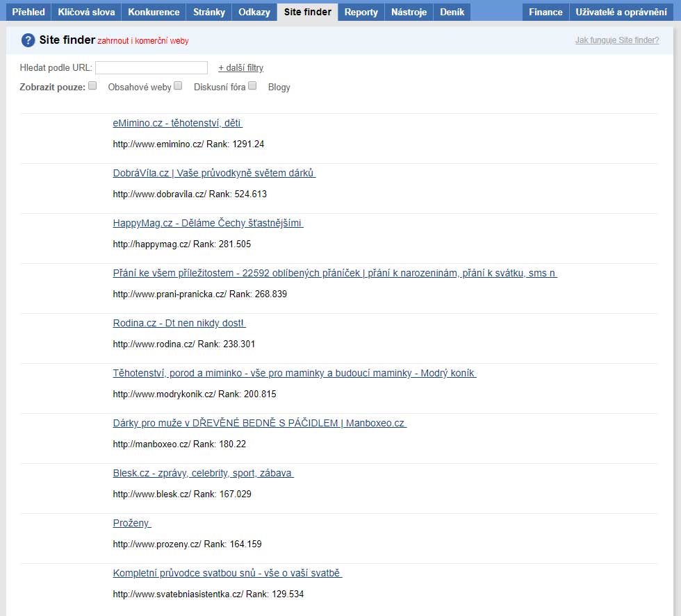Select the active Site finder tab
The image size is (681, 616).
(x=307, y=12)
